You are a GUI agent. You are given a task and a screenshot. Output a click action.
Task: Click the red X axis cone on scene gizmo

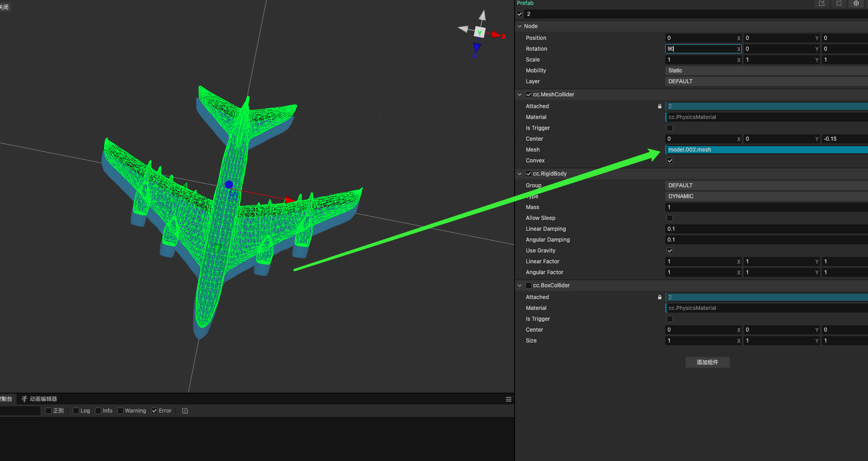coord(496,34)
